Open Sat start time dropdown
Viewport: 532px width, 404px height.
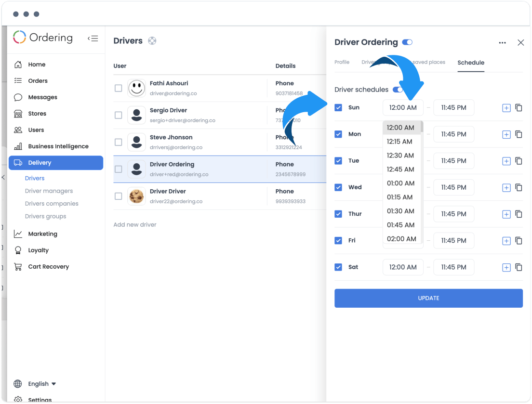pyautogui.click(x=403, y=267)
